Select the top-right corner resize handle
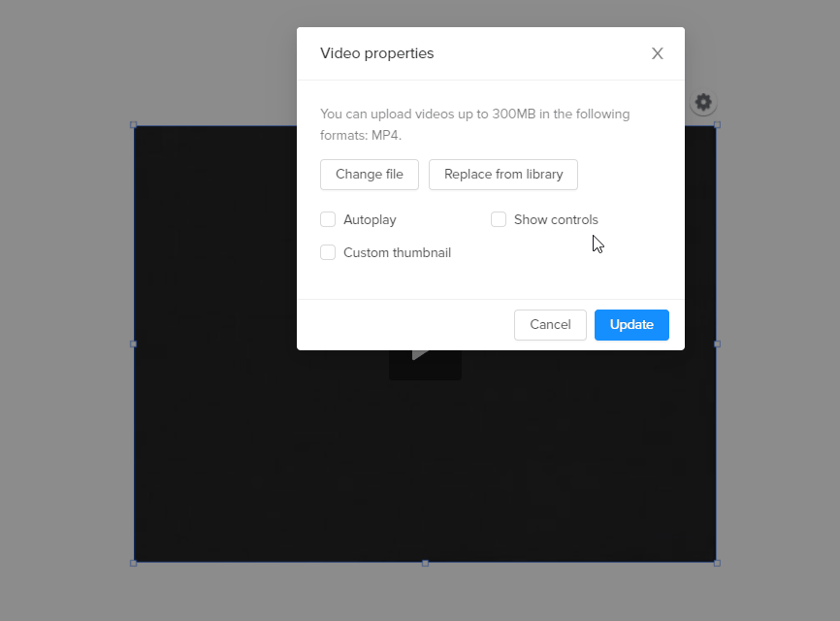The height and width of the screenshot is (621, 840). click(718, 125)
